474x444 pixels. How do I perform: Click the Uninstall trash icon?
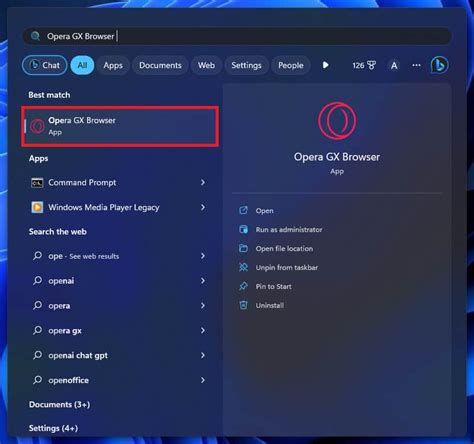tap(243, 305)
